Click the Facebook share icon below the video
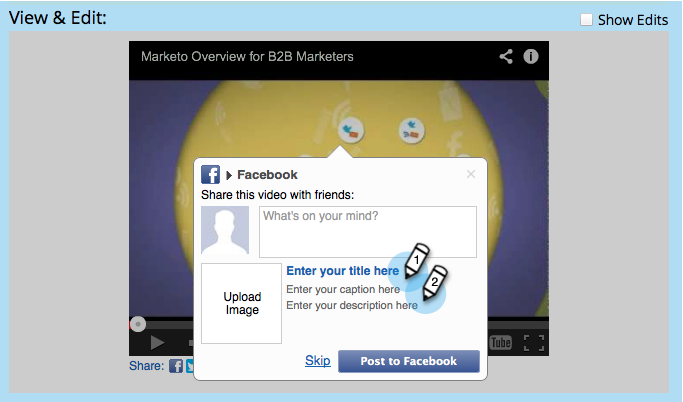This screenshot has height=402, width=683. pyautogui.click(x=176, y=366)
